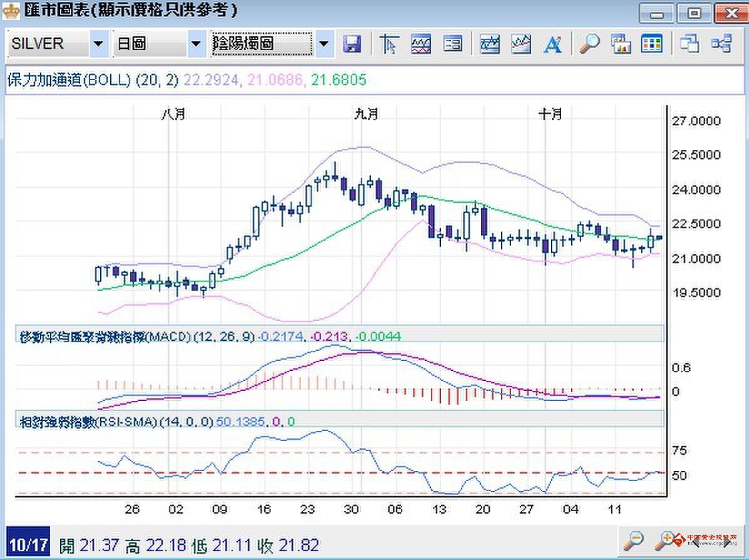Click the 10/17 date box
Screen dimensions: 749x560
point(29,544)
